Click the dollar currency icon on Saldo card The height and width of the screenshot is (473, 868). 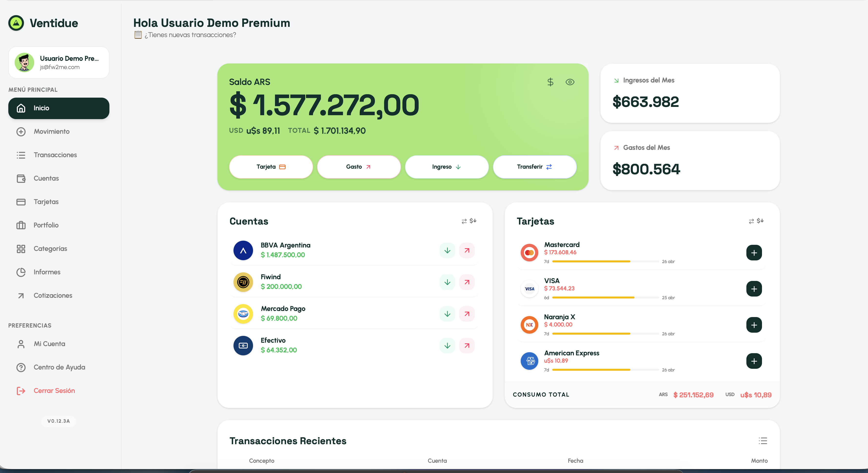point(550,82)
